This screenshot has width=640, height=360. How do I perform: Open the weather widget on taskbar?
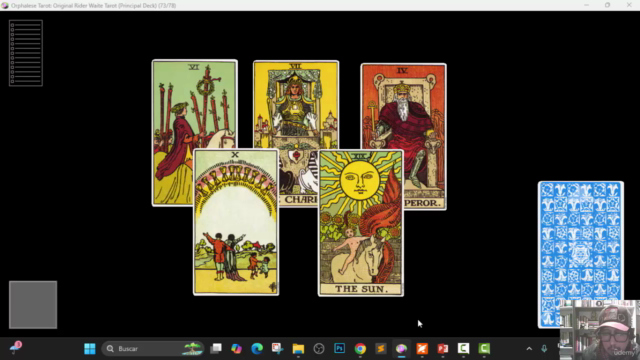[16, 348]
